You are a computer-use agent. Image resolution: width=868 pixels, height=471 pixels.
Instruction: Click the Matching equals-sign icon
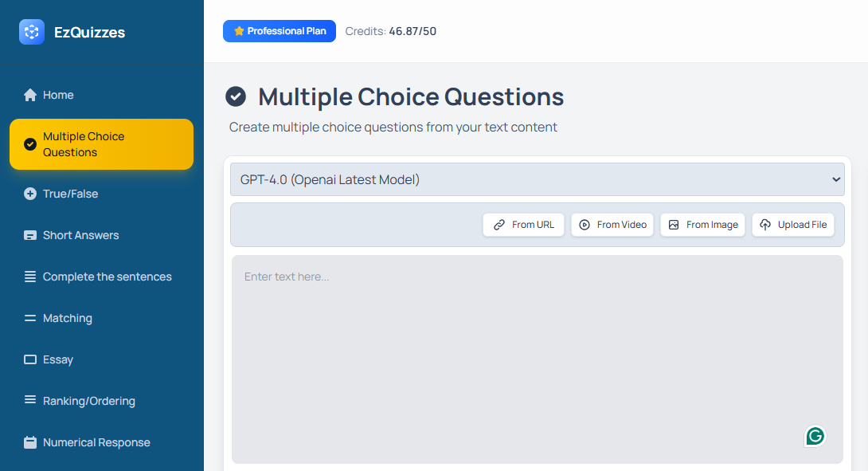[x=30, y=318]
